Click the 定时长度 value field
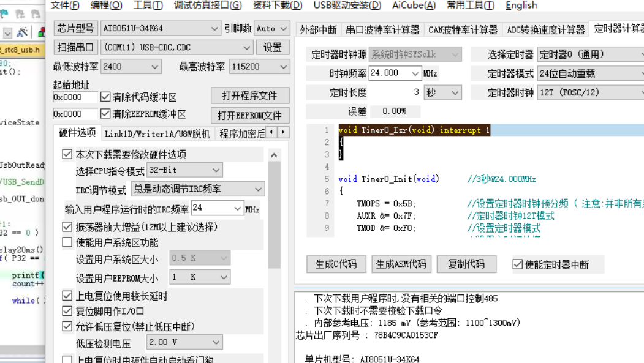The width and height of the screenshot is (644, 363). (395, 92)
